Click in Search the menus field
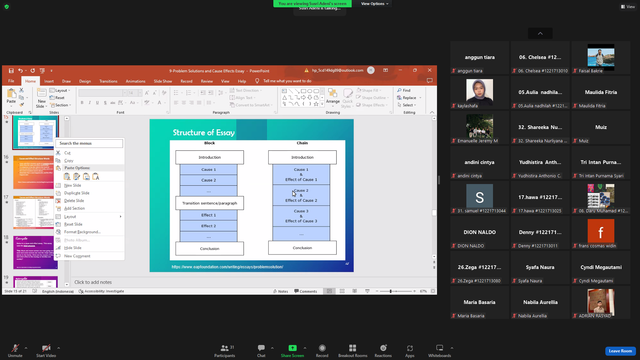 pyautogui.click(x=89, y=143)
